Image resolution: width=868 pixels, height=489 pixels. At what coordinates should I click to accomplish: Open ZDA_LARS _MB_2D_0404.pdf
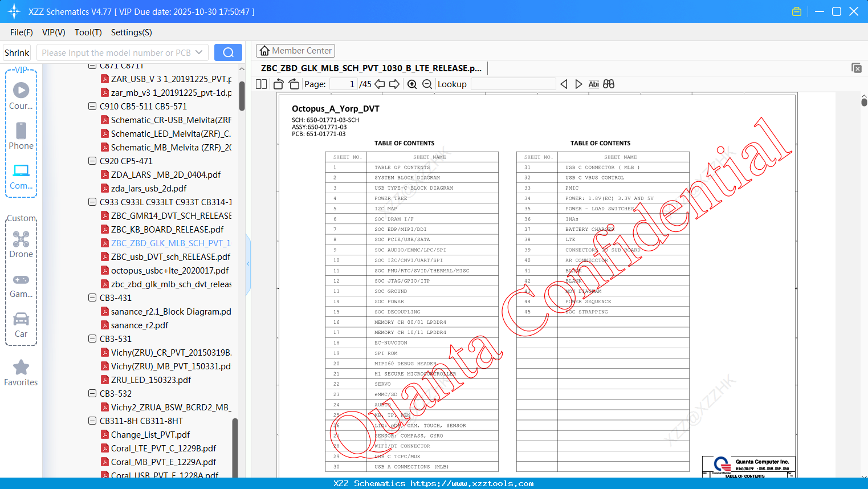166,174
